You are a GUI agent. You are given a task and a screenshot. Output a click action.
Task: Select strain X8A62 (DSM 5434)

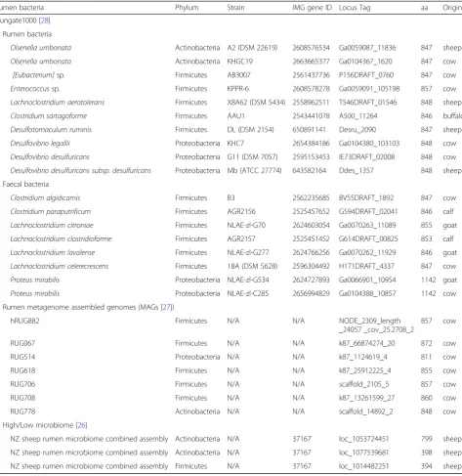256,103
